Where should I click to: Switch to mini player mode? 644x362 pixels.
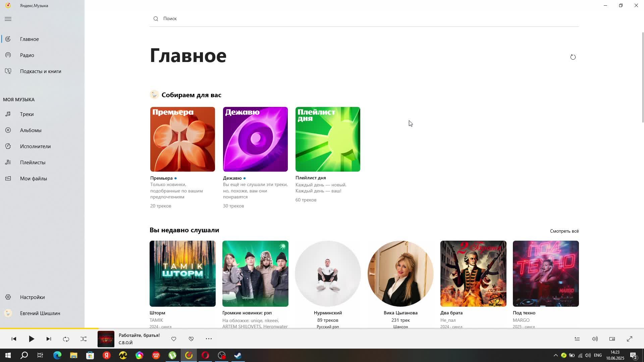(x=612, y=339)
